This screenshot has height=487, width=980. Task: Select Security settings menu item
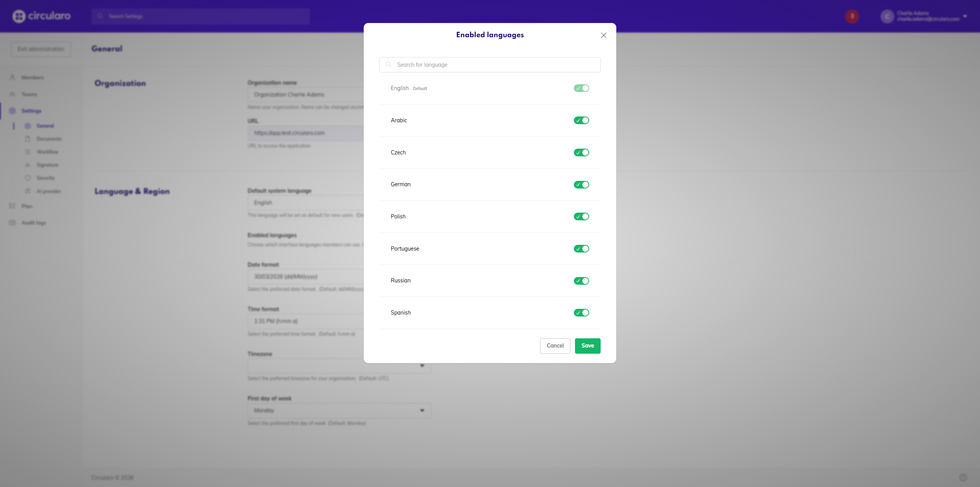click(x=46, y=178)
